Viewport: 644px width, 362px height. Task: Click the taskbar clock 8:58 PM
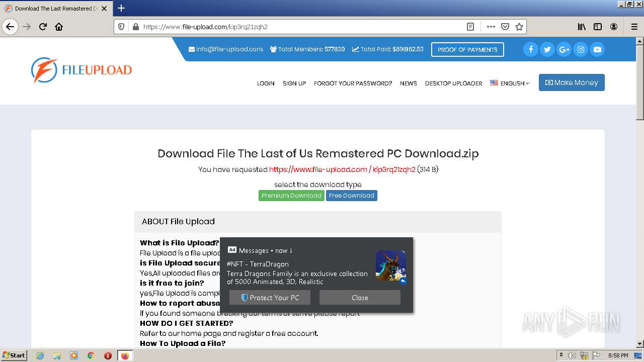pos(618,355)
